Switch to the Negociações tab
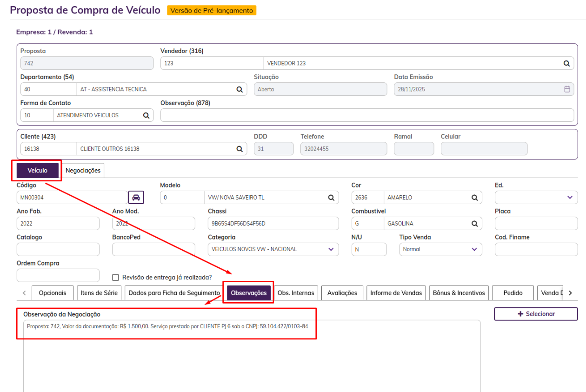586x392 pixels. pyautogui.click(x=83, y=171)
